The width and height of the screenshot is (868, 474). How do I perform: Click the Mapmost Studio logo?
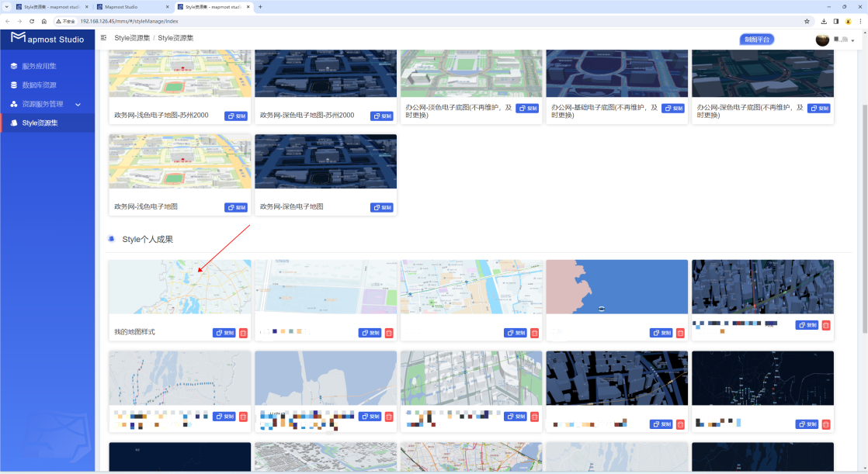click(47, 38)
